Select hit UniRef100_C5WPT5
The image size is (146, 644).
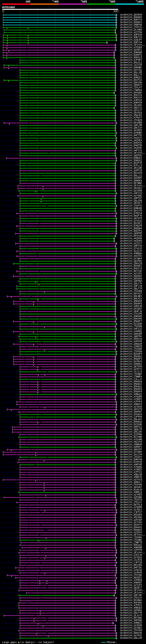tap(131, 543)
